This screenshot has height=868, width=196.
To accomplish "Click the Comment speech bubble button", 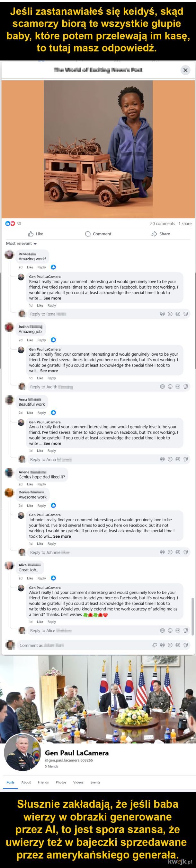I will click(98, 234).
